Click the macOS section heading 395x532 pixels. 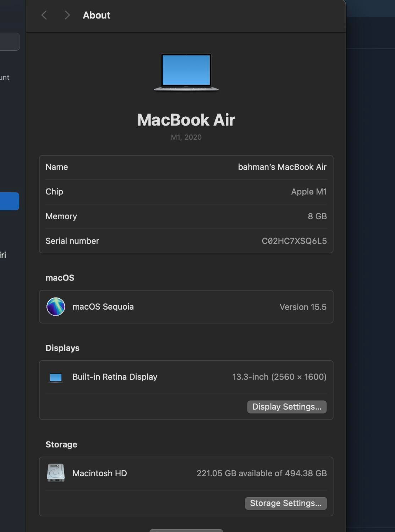point(60,278)
